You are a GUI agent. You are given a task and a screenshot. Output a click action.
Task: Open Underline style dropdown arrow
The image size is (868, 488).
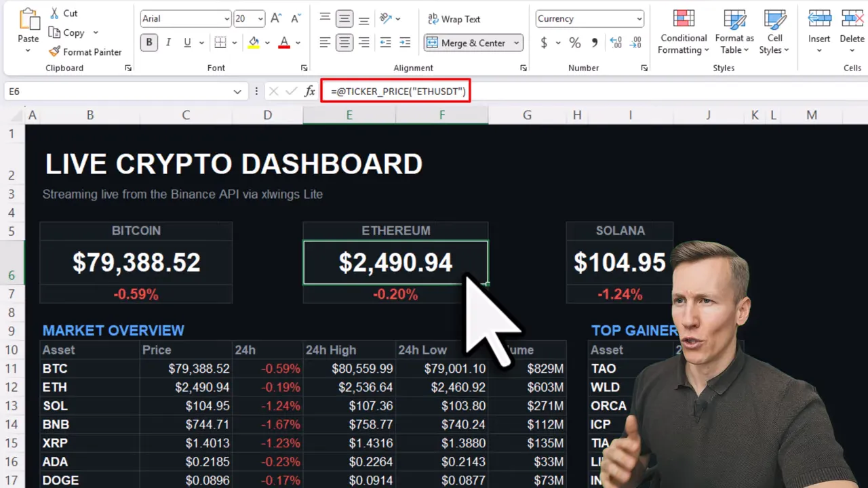pyautogui.click(x=201, y=43)
